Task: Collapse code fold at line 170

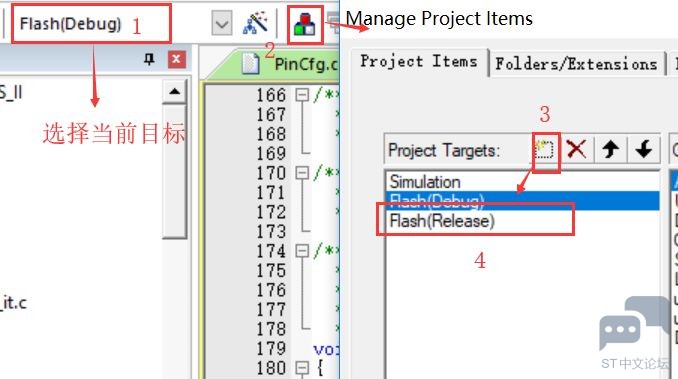Action: pos(302,173)
